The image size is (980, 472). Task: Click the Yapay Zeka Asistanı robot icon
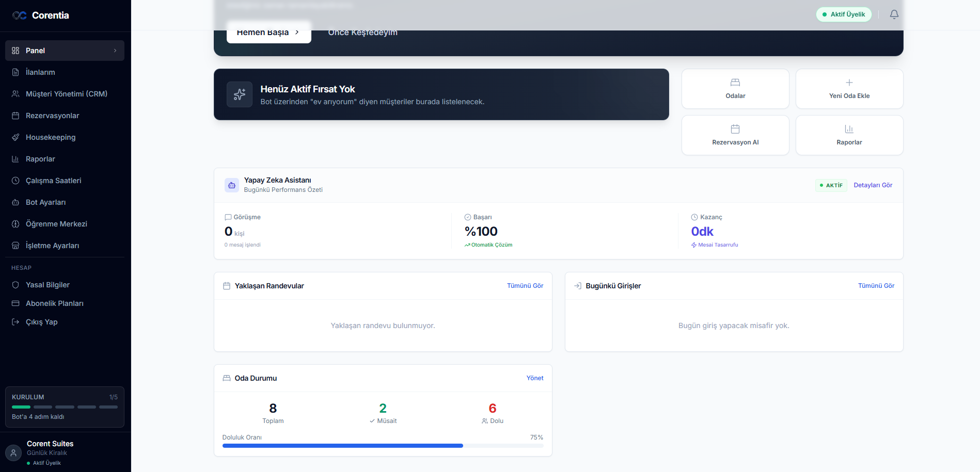click(x=232, y=185)
